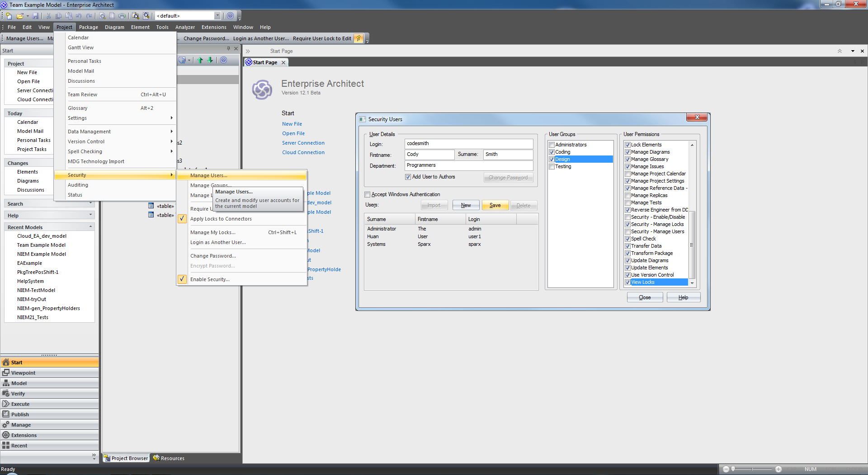The image size is (868, 475).
Task: Open the <default> layout dropdown
Action: 217,16
